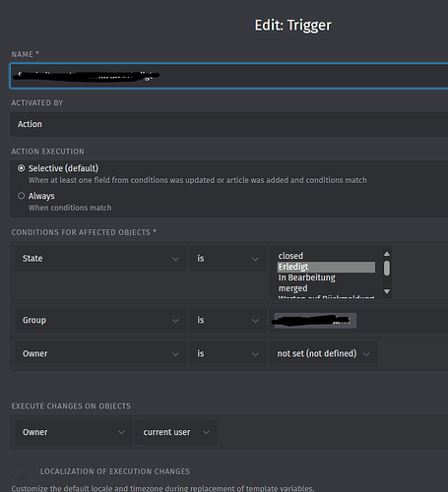Select 'Erledigt' in the state list
This screenshot has width=448, height=492.
(x=326, y=267)
